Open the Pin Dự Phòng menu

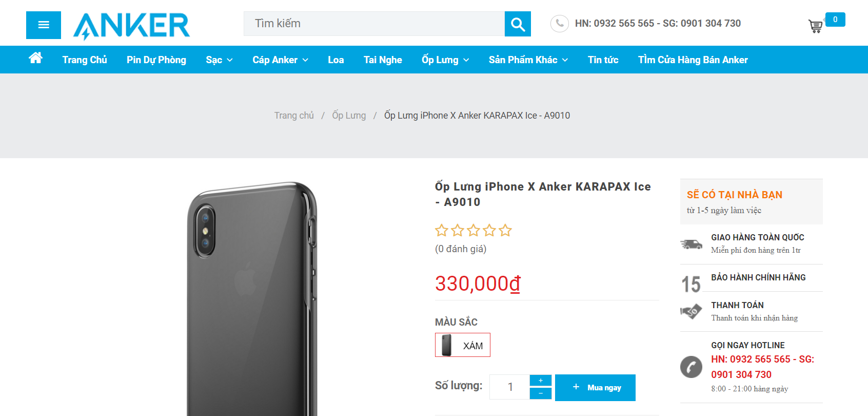click(x=156, y=60)
